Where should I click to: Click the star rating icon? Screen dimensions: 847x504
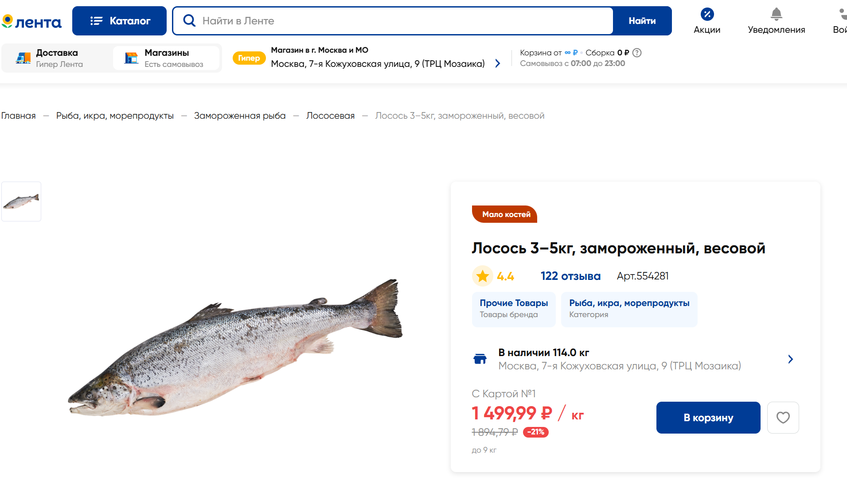(x=483, y=276)
